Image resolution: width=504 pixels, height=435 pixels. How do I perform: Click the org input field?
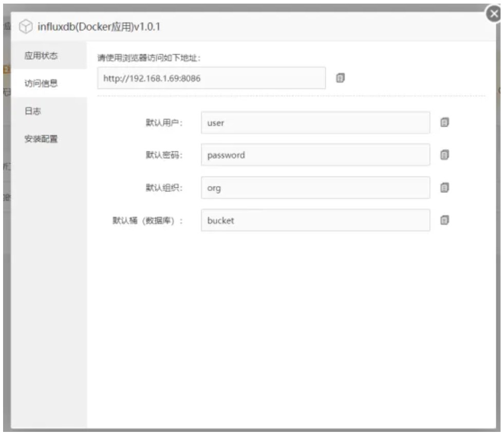point(315,188)
